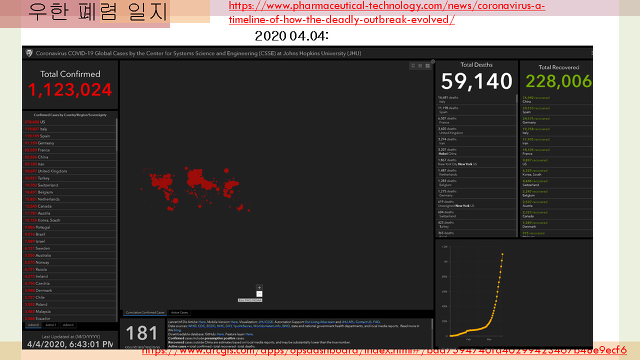Select Malaysia row in confirmed cases list
This screenshot has width=640, height=360.
70,311
